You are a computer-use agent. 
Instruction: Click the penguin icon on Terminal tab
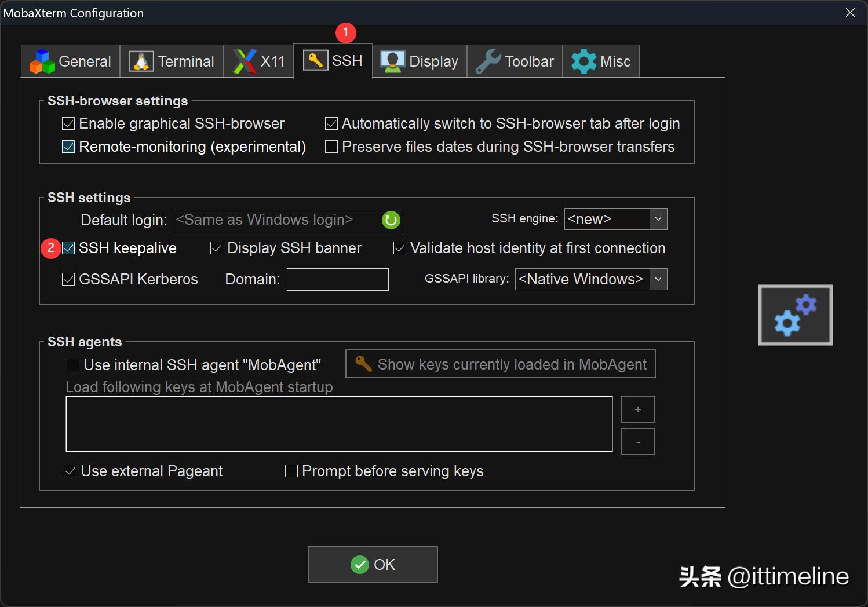tap(141, 61)
